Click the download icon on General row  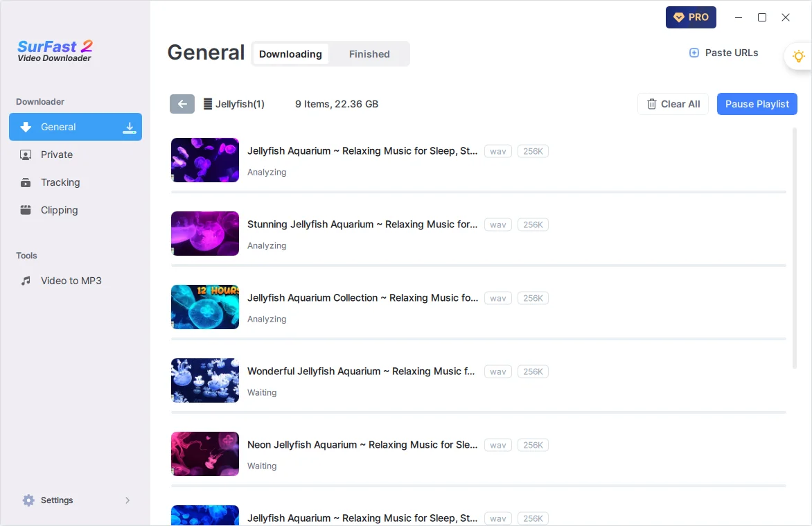130,128
